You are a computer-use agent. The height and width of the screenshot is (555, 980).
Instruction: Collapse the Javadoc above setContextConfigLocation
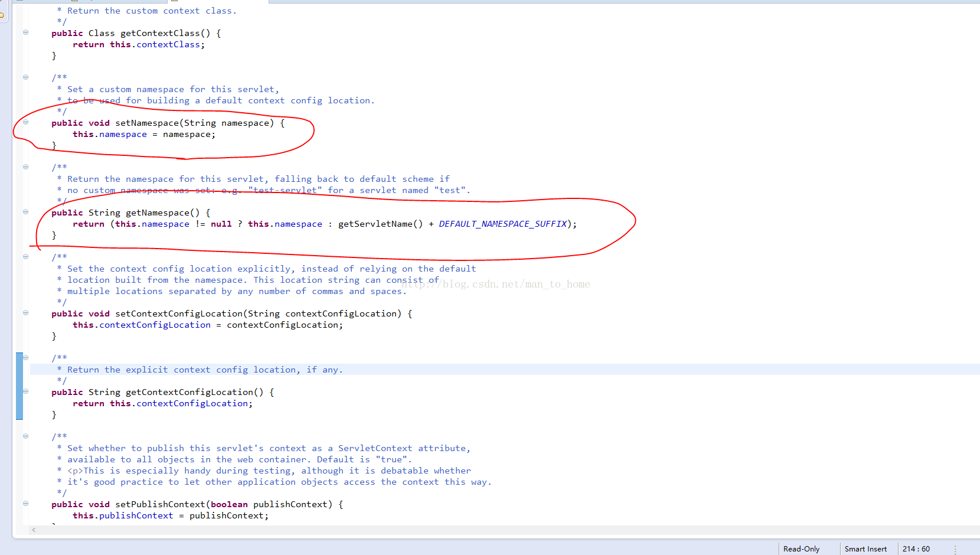pos(25,257)
